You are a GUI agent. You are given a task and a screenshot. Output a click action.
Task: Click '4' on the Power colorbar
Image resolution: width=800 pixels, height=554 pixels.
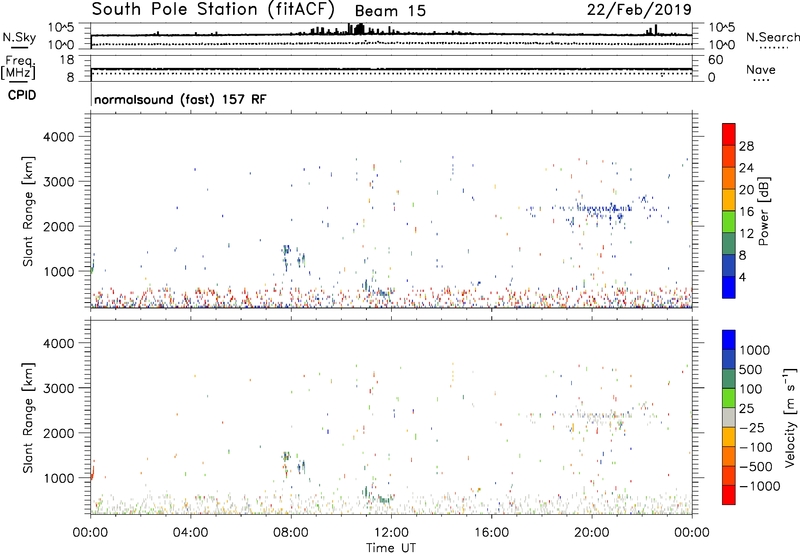pyautogui.click(x=742, y=277)
